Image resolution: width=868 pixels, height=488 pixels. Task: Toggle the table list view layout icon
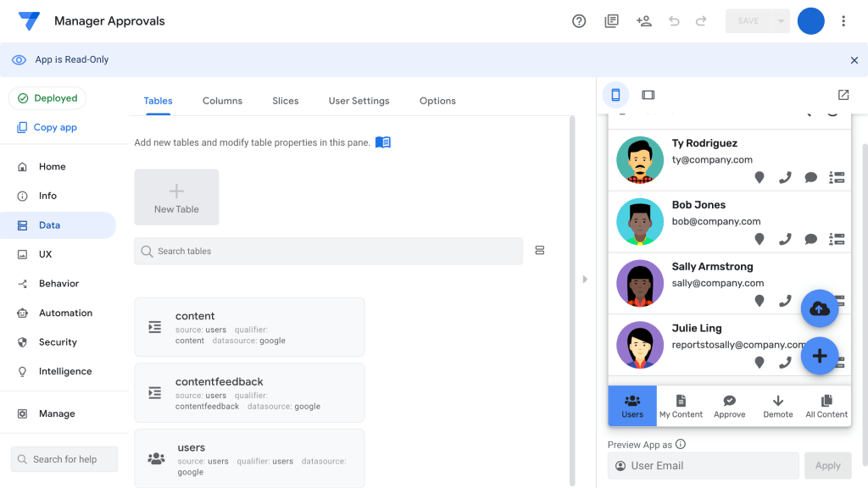540,251
